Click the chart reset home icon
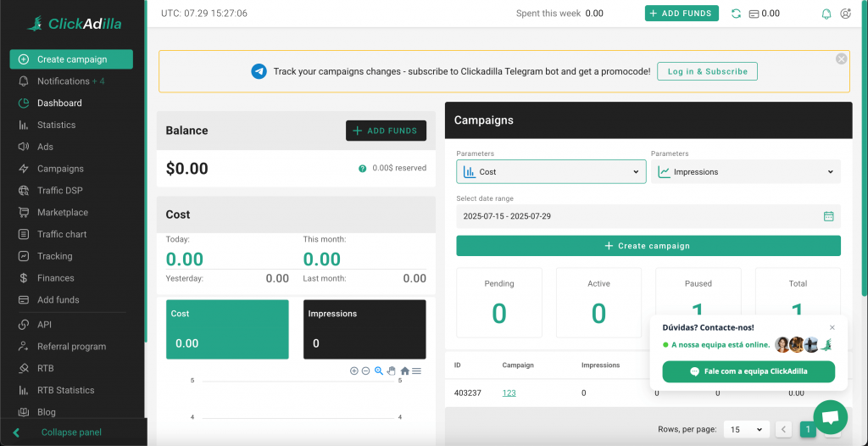The height and width of the screenshot is (446, 868). click(x=404, y=371)
